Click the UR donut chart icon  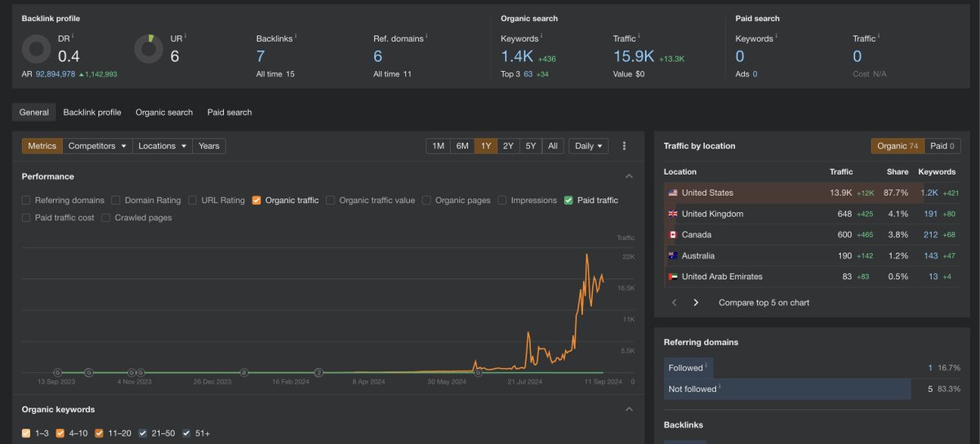(x=149, y=50)
